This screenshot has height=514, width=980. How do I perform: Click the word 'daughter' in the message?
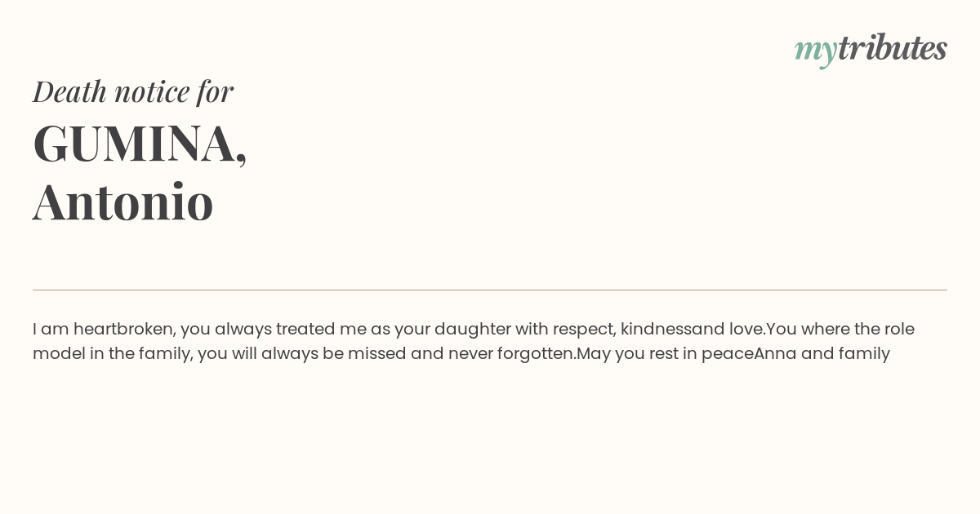pos(473,330)
